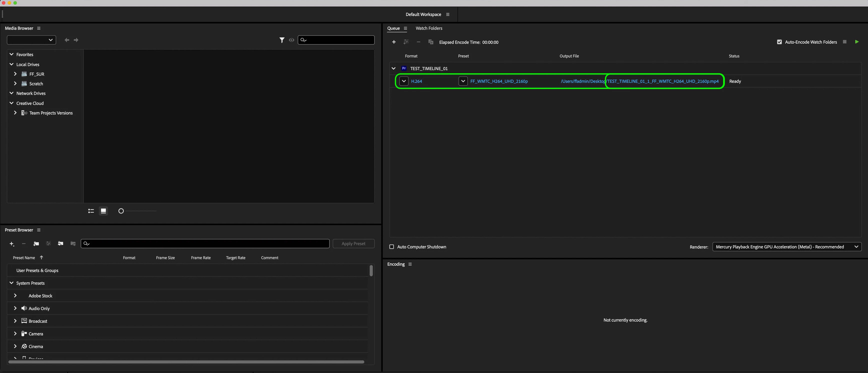This screenshot has height=373, width=868.
Task: Switch Media Browser to list view
Action: point(91,211)
